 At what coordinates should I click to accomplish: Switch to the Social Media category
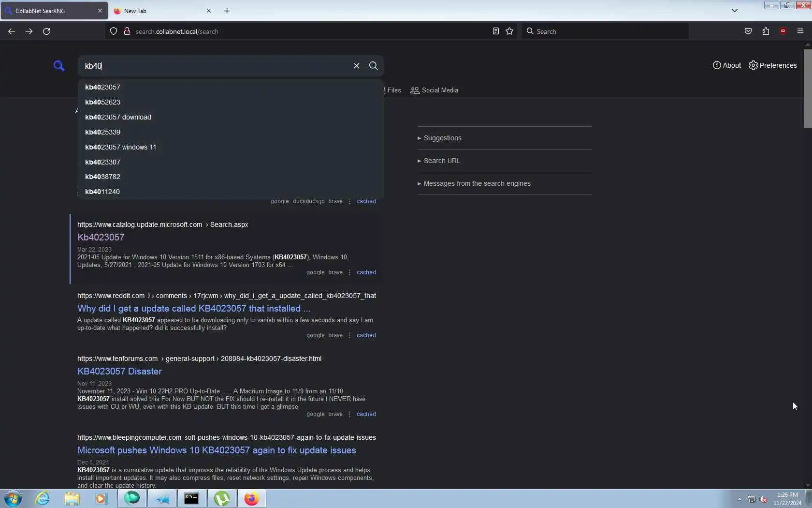(x=434, y=90)
